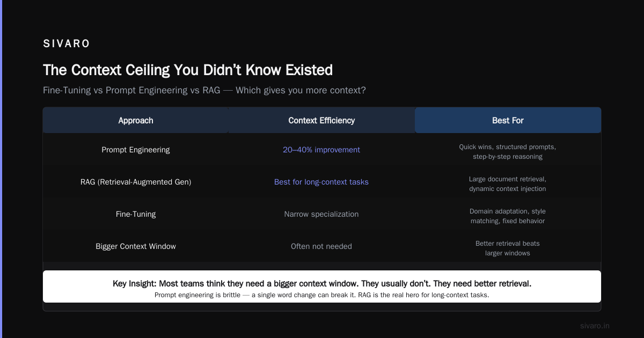Click Domain adaptation, style matching description

(508, 216)
